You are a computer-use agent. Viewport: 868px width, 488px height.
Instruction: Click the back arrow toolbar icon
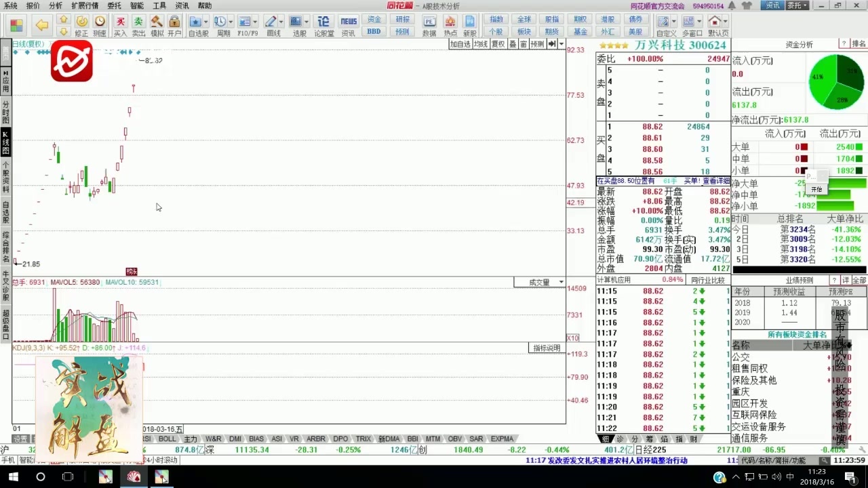42,25
